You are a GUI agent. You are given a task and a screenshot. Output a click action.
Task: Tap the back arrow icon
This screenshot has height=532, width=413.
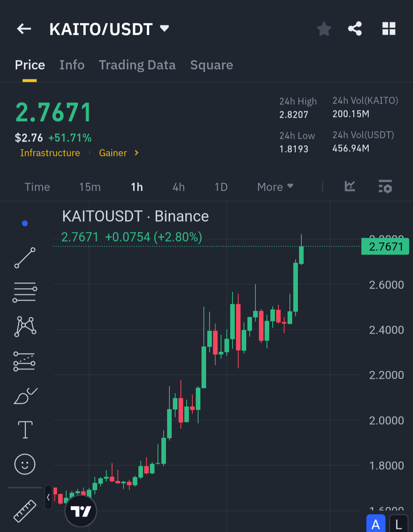[24, 29]
